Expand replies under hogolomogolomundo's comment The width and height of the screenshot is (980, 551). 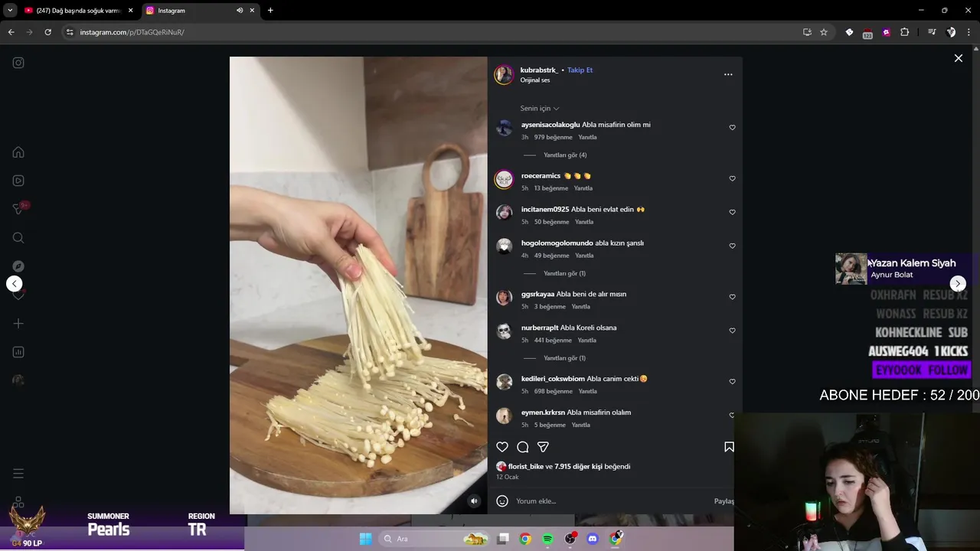tap(564, 274)
